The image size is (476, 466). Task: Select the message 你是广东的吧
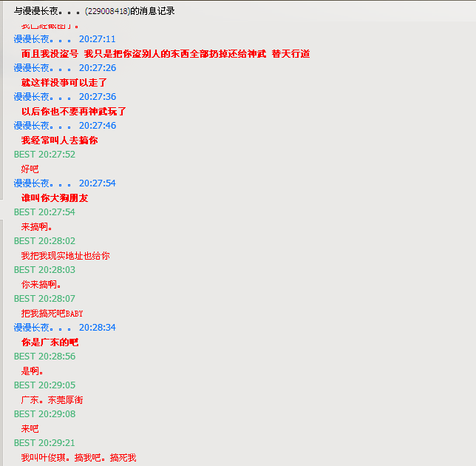[50, 342]
